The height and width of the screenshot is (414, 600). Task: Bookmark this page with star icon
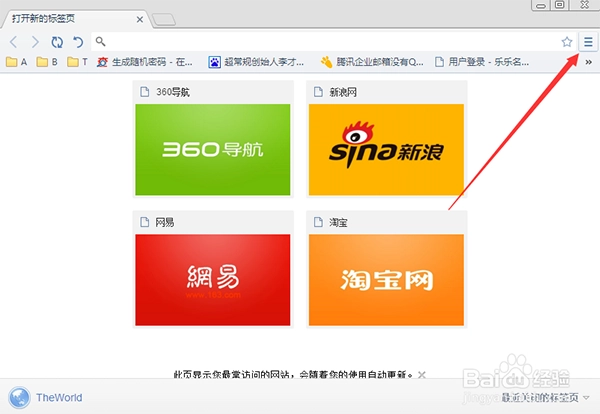coord(567,42)
